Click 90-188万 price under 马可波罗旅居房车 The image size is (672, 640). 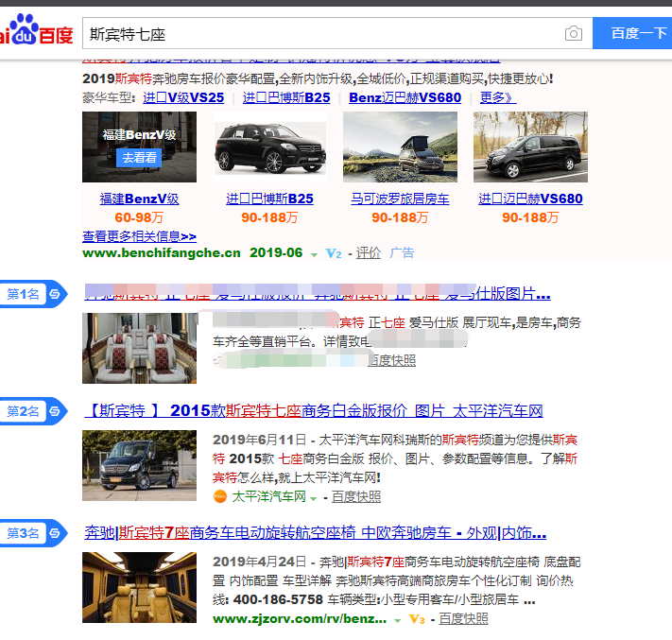400,217
